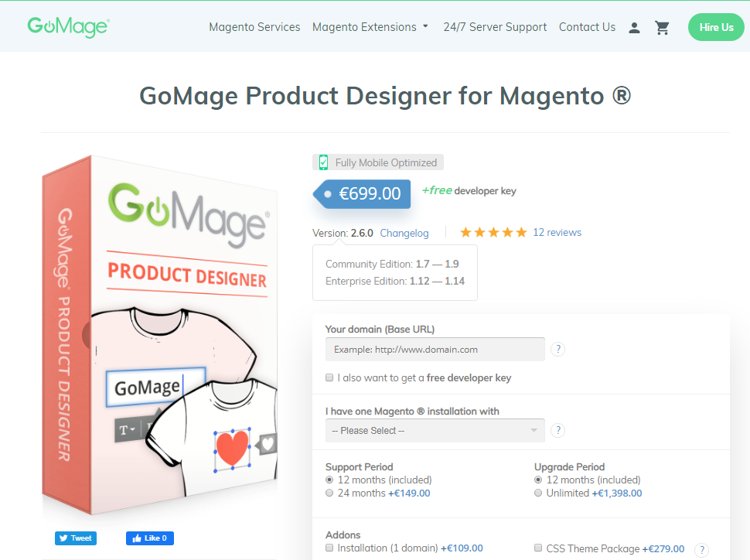Click the Product Designer box image
The height and width of the screenshot is (560, 750).
click(159, 335)
